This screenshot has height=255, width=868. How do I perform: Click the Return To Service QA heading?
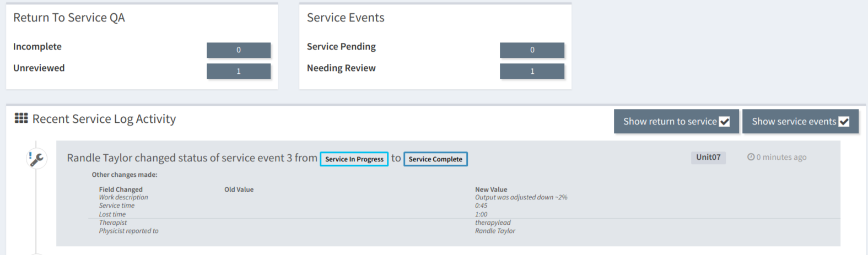[x=69, y=18]
